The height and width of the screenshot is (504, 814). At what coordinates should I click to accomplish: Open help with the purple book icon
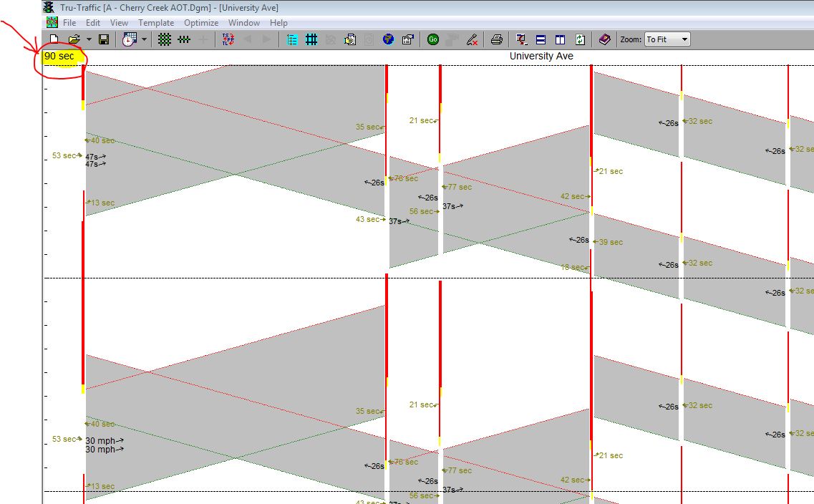[605, 39]
